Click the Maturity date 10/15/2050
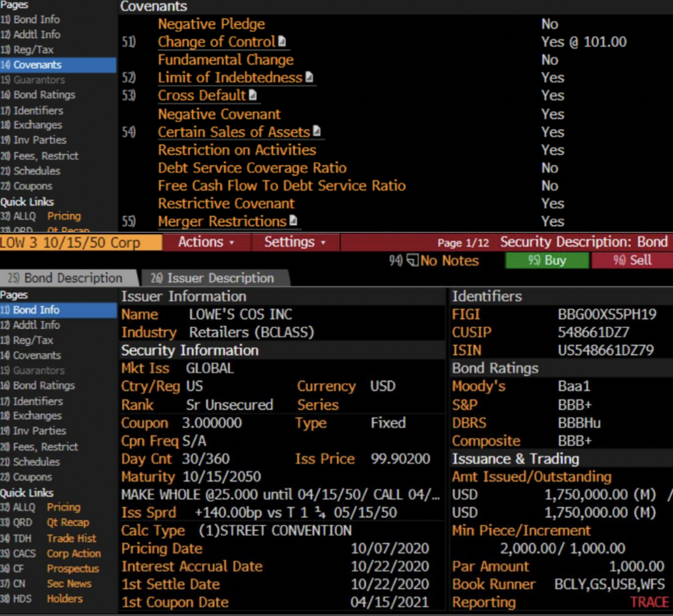 coord(221,477)
